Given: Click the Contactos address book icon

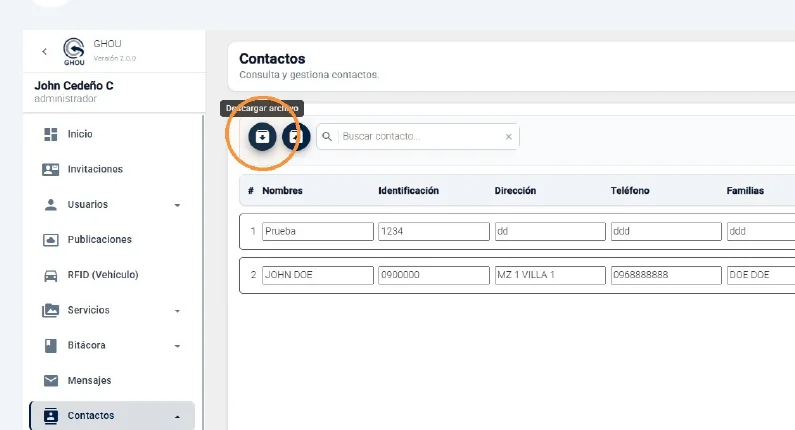Looking at the screenshot, I should pos(51,416).
